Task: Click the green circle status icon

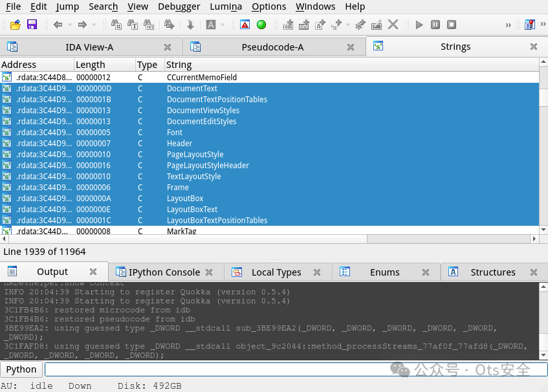Action: [x=261, y=25]
